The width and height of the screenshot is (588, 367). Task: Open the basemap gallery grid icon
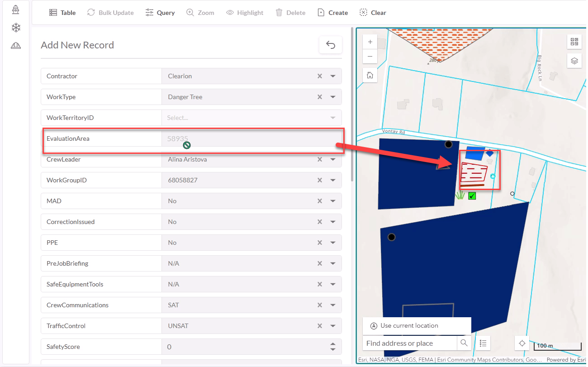(574, 42)
